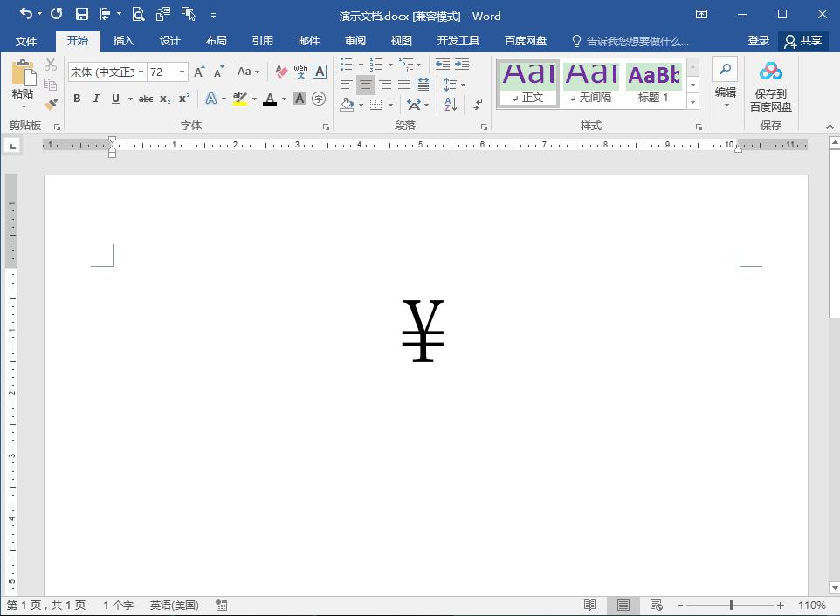Apply justified paragraph alignment

(403, 85)
